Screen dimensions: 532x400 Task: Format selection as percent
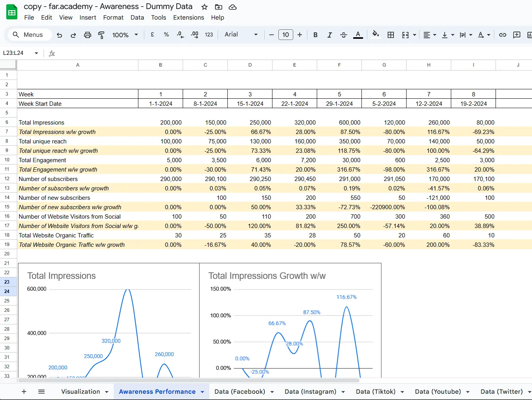click(166, 34)
